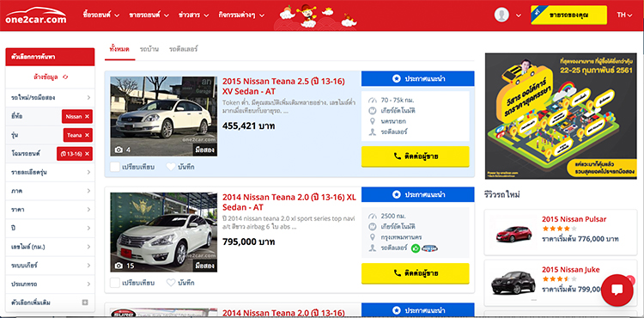Tick compare checkbox on 2015 Teana listing
This screenshot has height=318, width=644.
click(x=115, y=167)
